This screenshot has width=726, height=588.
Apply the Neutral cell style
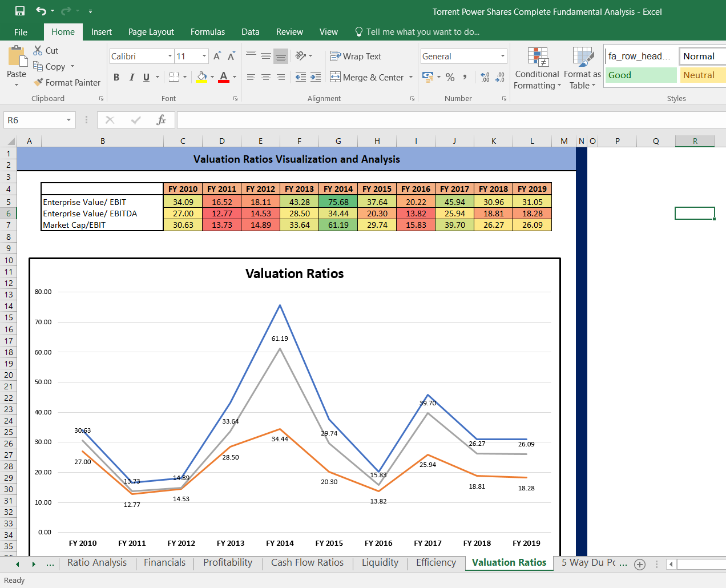(x=703, y=75)
